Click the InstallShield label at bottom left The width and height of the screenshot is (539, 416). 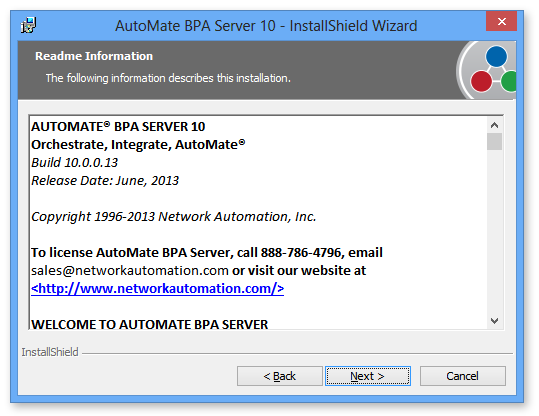click(x=50, y=352)
